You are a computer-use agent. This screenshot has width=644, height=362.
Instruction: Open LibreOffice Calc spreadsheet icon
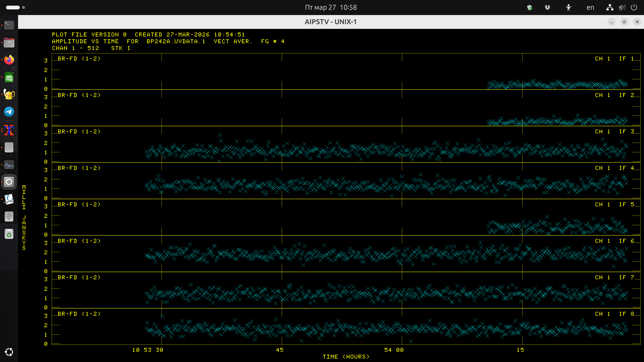(x=9, y=77)
